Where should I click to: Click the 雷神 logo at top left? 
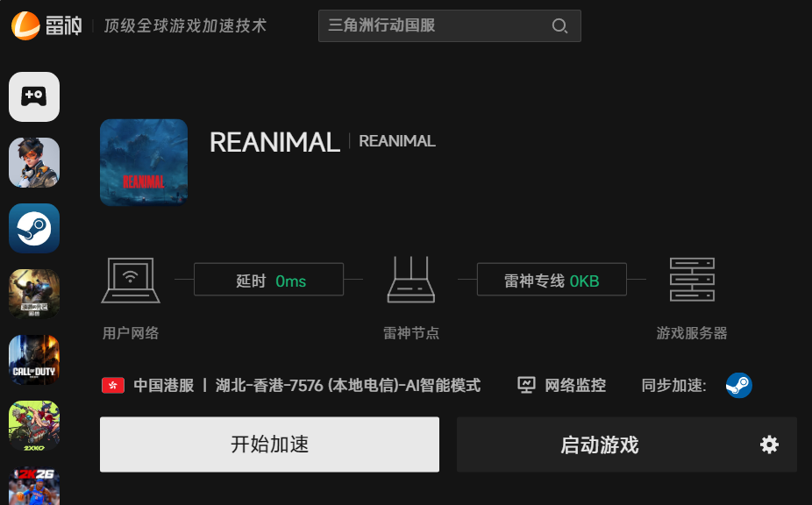[x=46, y=25]
